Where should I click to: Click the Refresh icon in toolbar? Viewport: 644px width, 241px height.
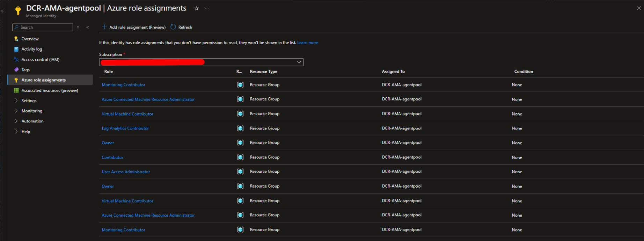pos(173,27)
